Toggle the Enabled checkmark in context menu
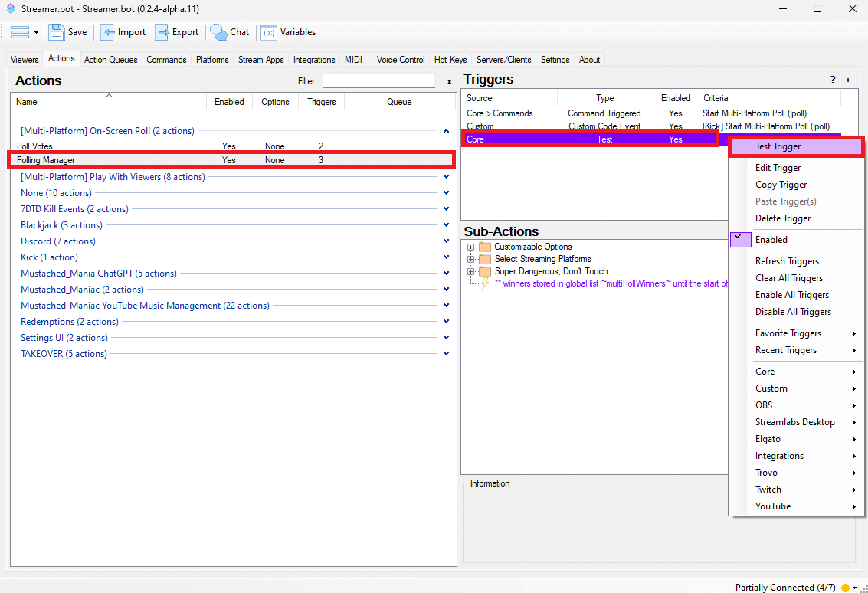The width and height of the screenshot is (868, 593). point(740,240)
